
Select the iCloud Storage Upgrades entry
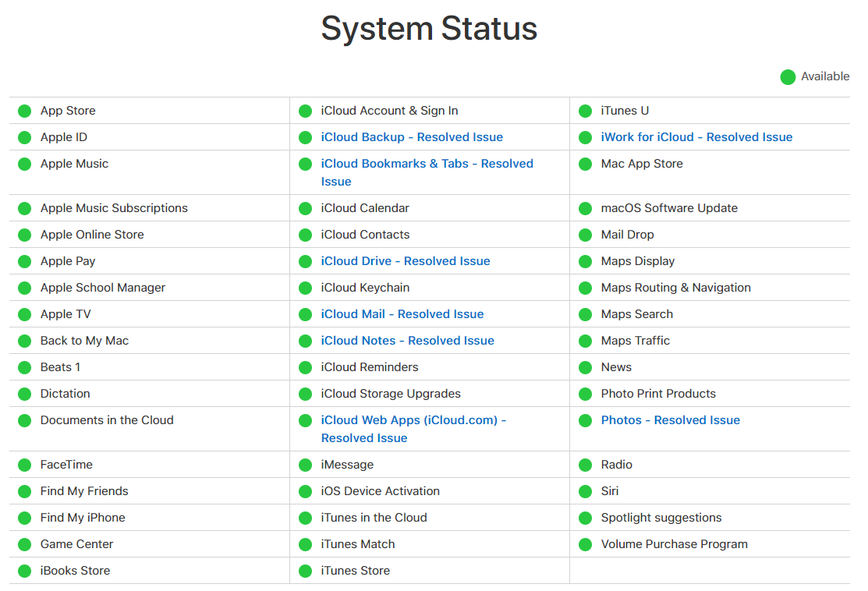390,394
